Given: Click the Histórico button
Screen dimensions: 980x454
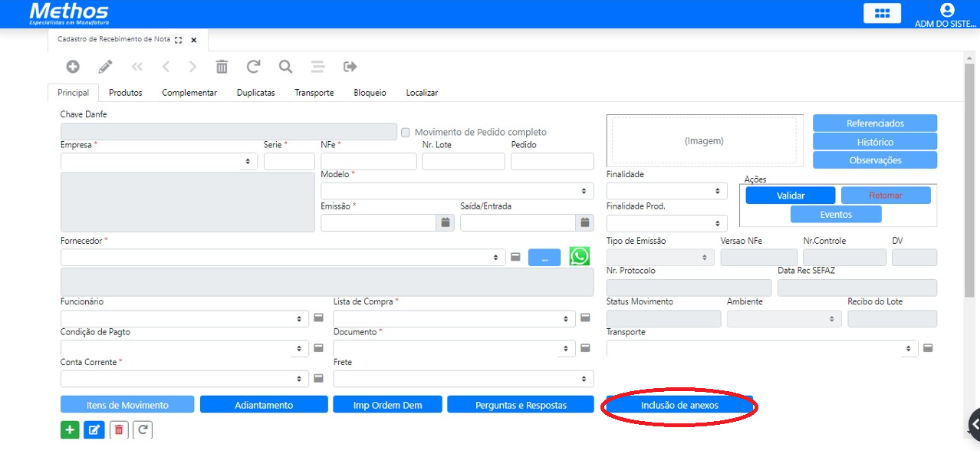Looking at the screenshot, I should click(x=875, y=142).
